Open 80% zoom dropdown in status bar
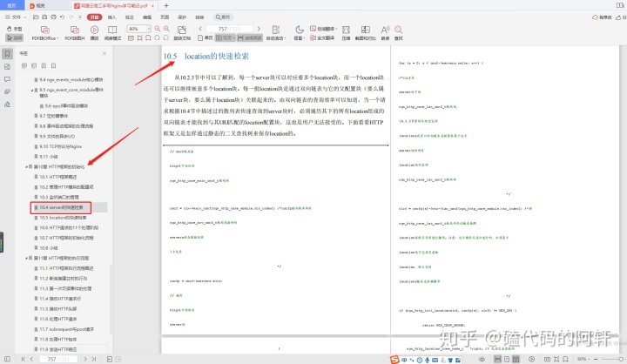This screenshot has width=627, height=364. click(582, 359)
